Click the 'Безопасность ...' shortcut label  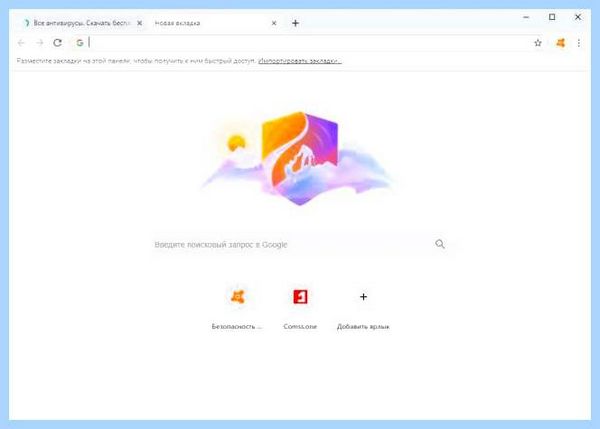pyautogui.click(x=236, y=326)
